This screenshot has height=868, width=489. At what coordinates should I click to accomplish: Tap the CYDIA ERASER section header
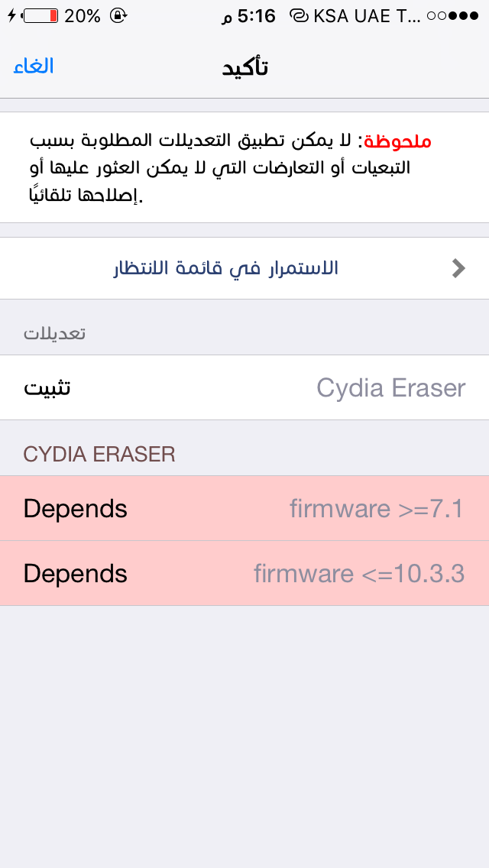[99, 455]
